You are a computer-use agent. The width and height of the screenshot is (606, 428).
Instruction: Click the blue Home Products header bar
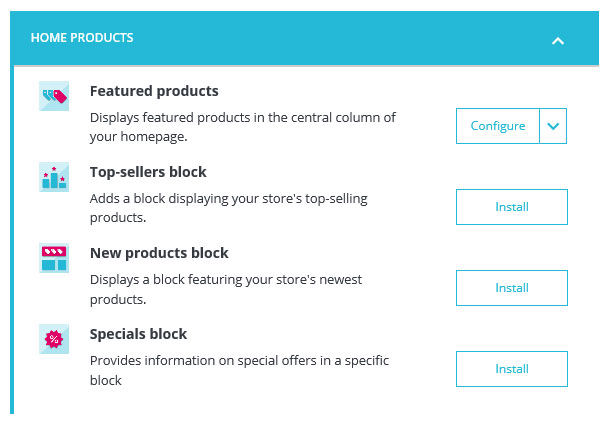coord(305,38)
